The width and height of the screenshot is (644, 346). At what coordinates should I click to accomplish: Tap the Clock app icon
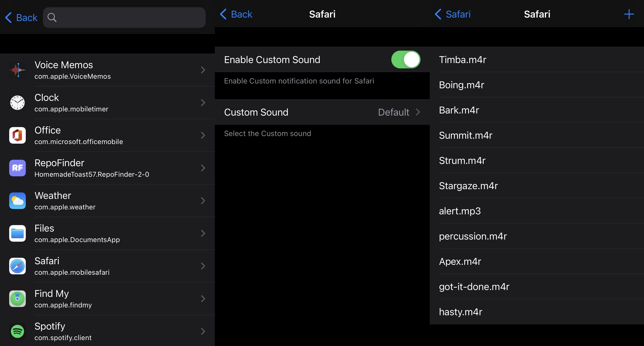point(18,103)
